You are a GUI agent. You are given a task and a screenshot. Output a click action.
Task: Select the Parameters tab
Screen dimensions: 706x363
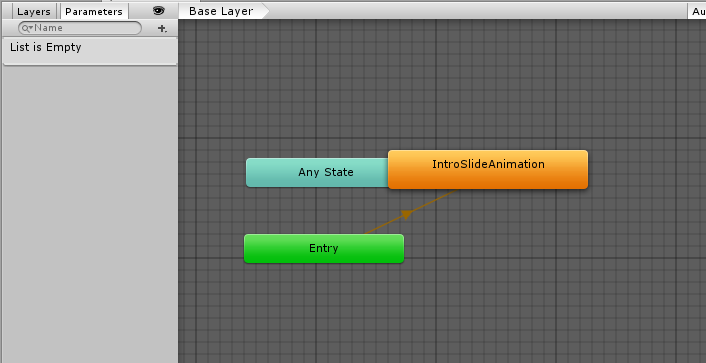pyautogui.click(x=94, y=11)
